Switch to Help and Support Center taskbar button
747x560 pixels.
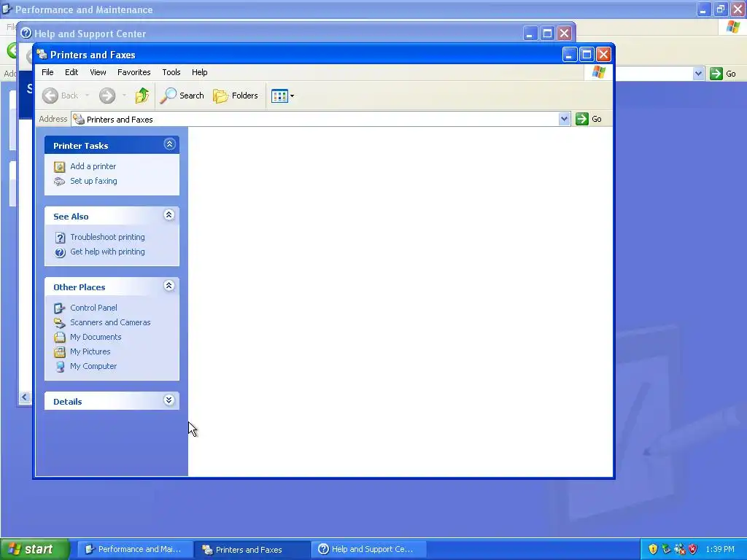click(x=368, y=549)
